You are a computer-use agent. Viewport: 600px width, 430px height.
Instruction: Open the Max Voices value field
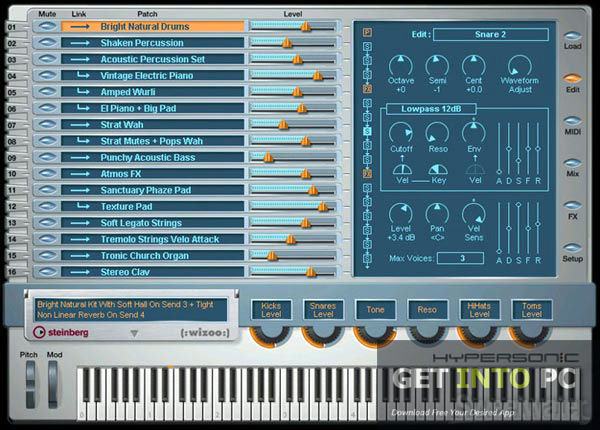tap(460, 258)
